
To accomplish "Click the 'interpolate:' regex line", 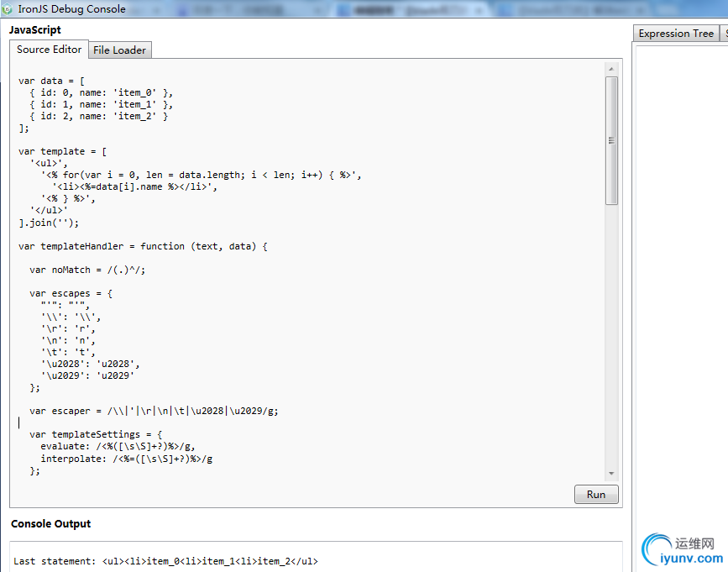I will point(126,459).
